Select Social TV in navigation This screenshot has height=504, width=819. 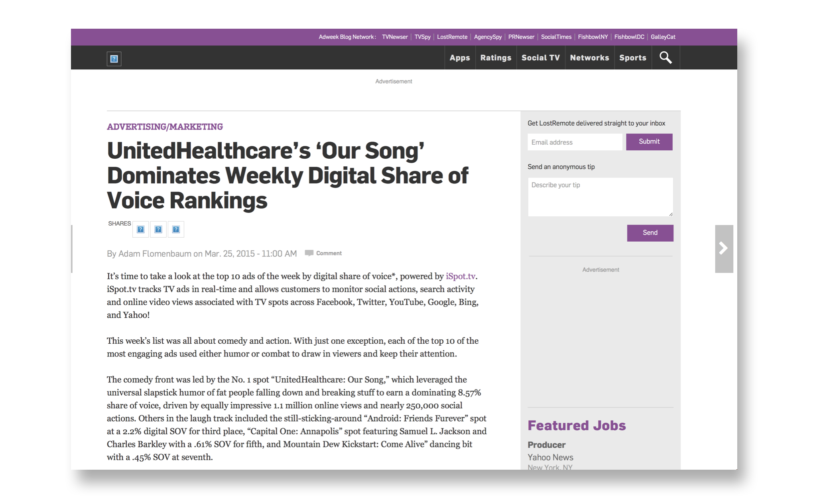coord(540,58)
